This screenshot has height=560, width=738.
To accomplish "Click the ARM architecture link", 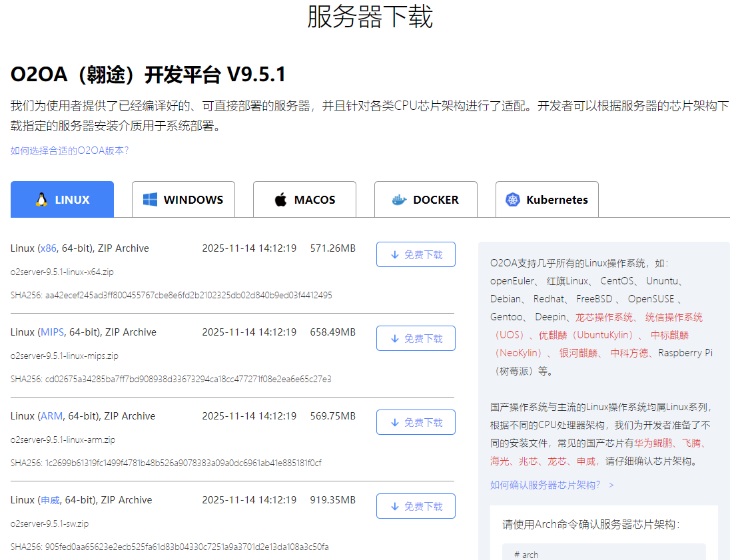I will pyautogui.click(x=51, y=416).
